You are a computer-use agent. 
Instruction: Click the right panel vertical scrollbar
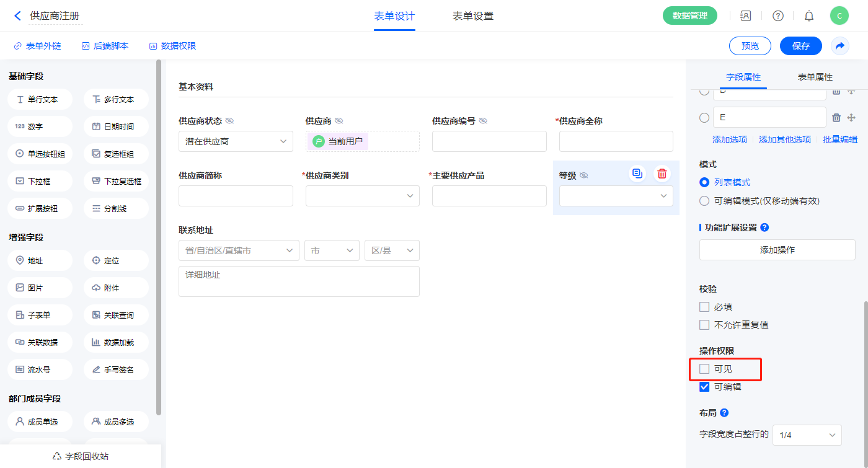click(865, 372)
